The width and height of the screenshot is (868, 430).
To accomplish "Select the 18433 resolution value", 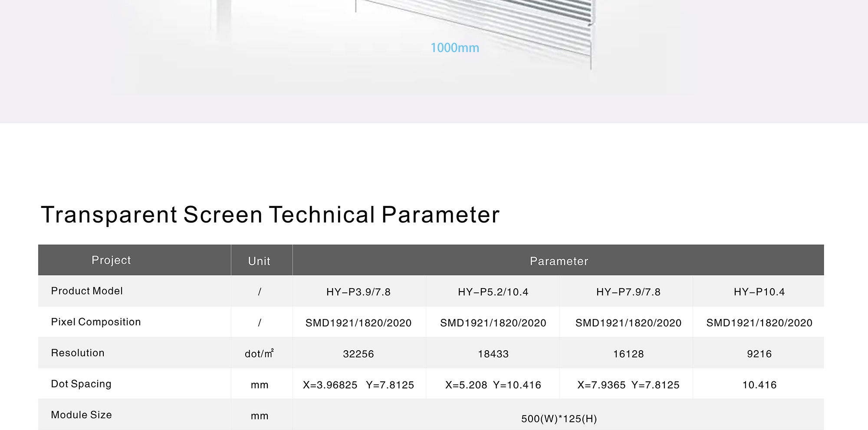I will point(493,354).
